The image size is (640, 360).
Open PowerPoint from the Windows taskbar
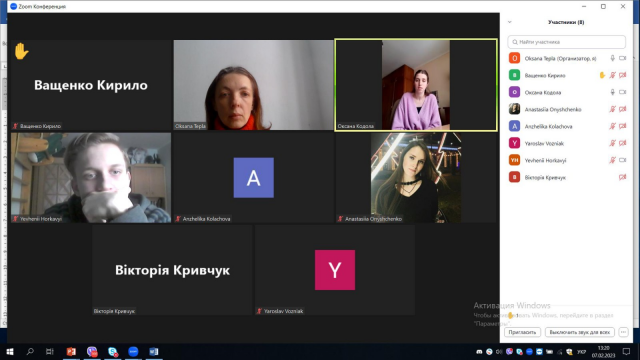pos(71,351)
